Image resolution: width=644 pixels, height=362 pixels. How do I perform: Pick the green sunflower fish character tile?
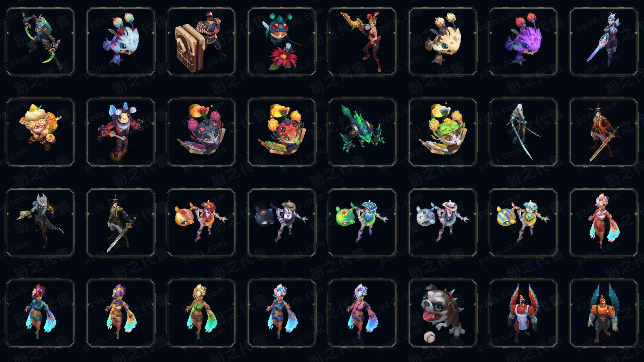(362, 223)
